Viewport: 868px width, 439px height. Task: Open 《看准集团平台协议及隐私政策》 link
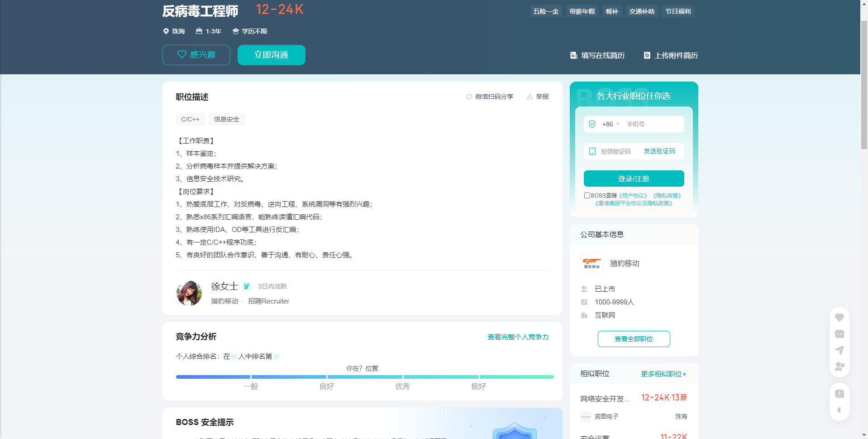634,203
